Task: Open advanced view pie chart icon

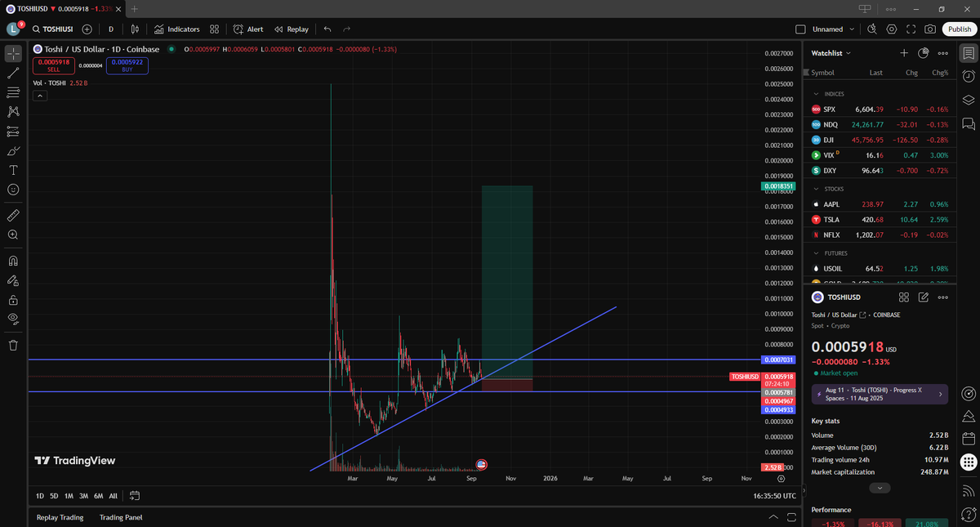Action: pos(924,53)
